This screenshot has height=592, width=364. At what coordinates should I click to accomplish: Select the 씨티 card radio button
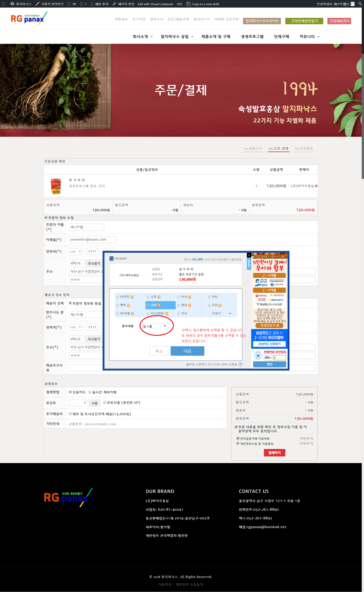click(x=209, y=297)
